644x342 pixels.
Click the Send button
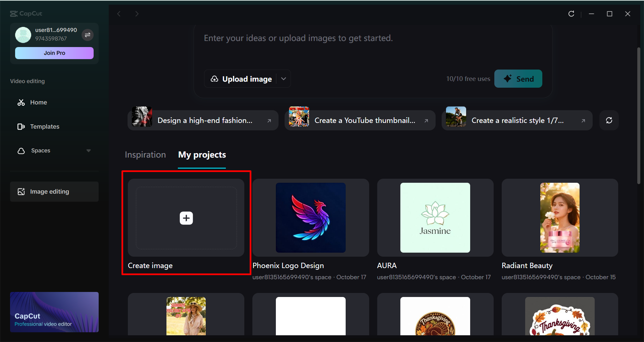pyautogui.click(x=518, y=79)
